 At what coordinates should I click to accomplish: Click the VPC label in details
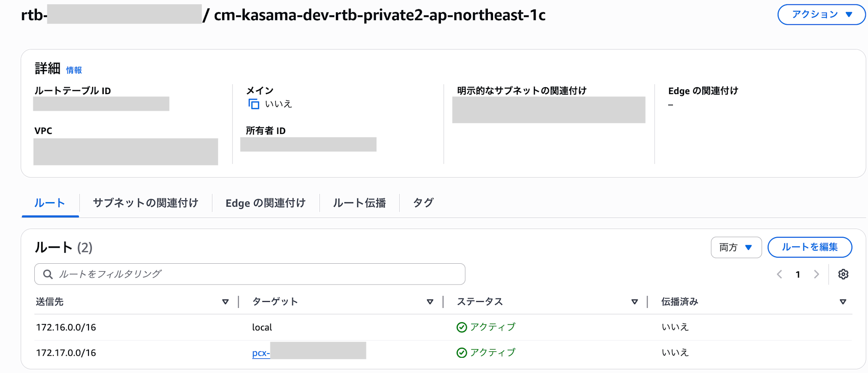tap(43, 131)
